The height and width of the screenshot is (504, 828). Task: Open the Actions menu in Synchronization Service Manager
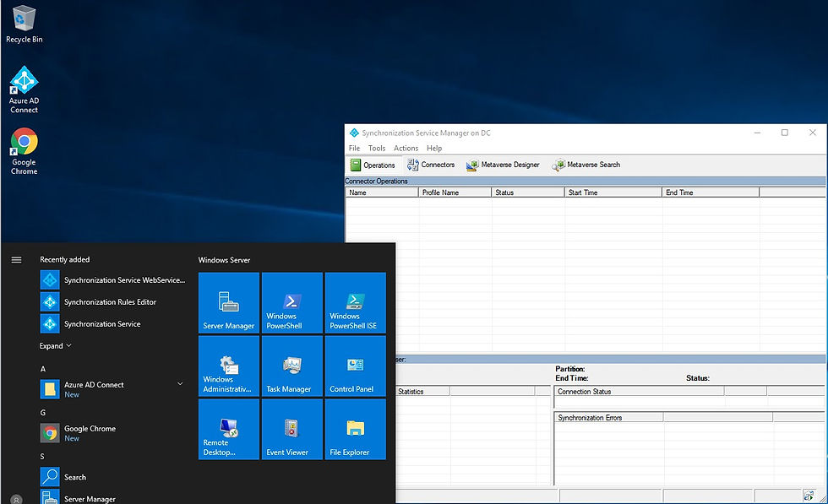[x=406, y=149]
